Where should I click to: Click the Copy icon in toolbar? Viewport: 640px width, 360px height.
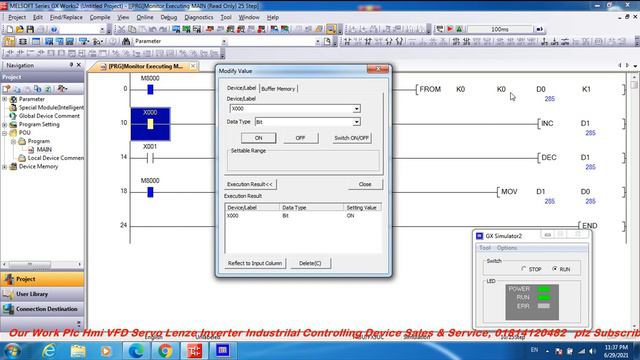(x=132, y=29)
